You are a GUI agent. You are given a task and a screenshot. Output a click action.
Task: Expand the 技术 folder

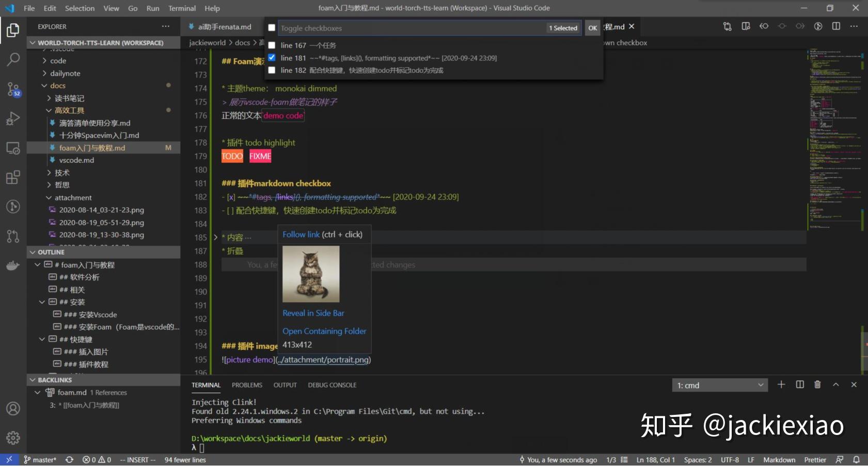coord(61,173)
